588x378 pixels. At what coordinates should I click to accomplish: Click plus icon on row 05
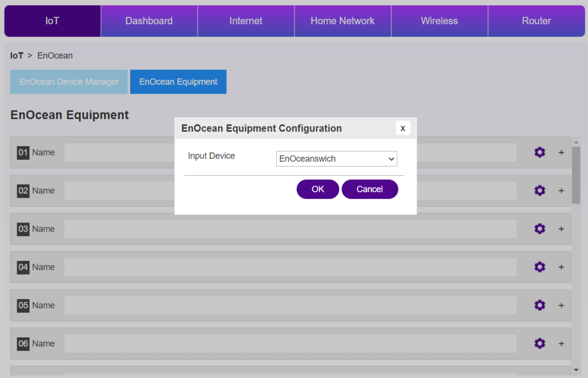[561, 305]
